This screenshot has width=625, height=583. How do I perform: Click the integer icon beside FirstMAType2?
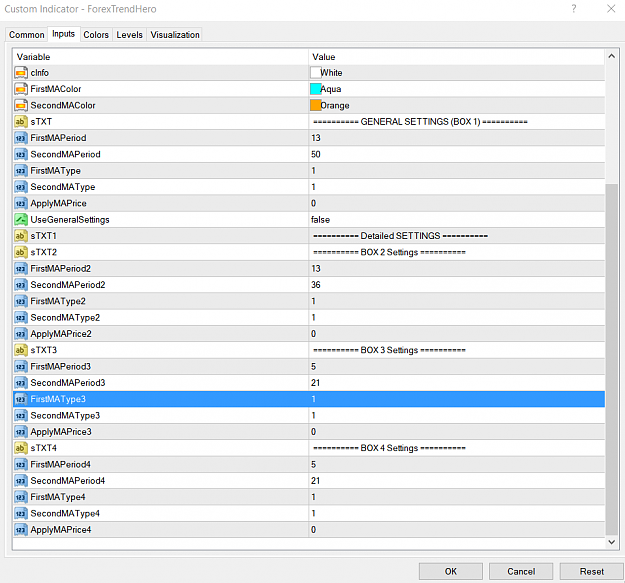click(x=21, y=301)
